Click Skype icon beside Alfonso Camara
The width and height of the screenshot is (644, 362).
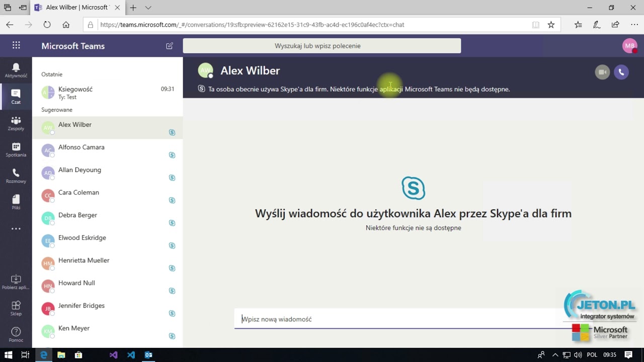pyautogui.click(x=172, y=155)
